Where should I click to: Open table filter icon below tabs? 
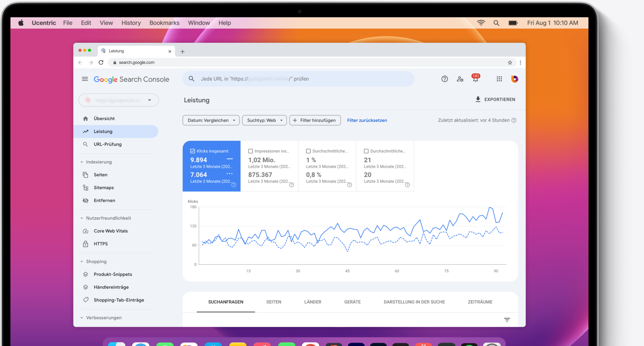point(507,320)
